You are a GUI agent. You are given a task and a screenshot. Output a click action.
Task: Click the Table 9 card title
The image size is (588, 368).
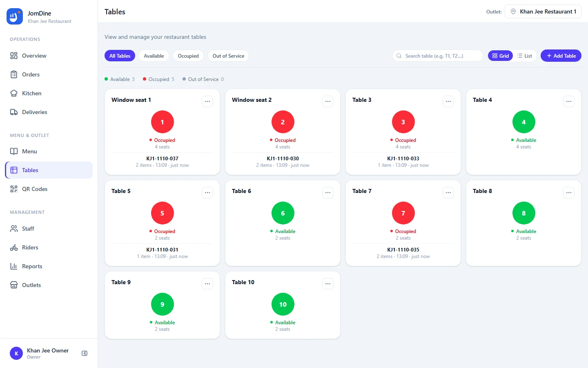pyautogui.click(x=121, y=282)
